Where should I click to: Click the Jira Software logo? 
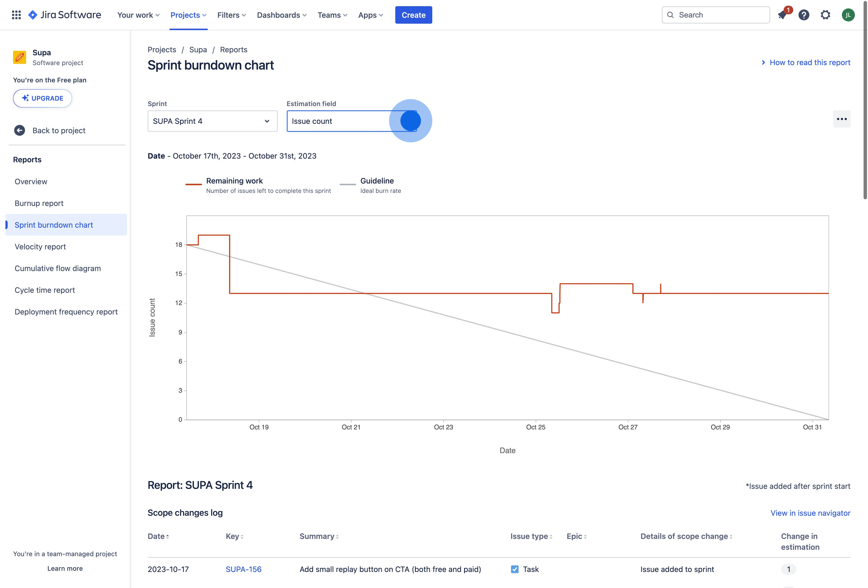coord(65,15)
